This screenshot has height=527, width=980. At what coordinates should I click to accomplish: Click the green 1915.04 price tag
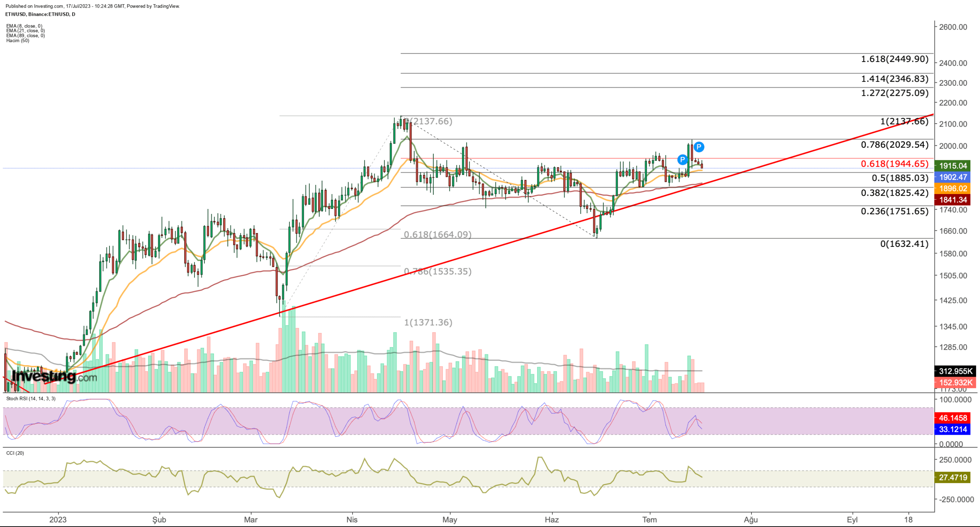[952, 166]
